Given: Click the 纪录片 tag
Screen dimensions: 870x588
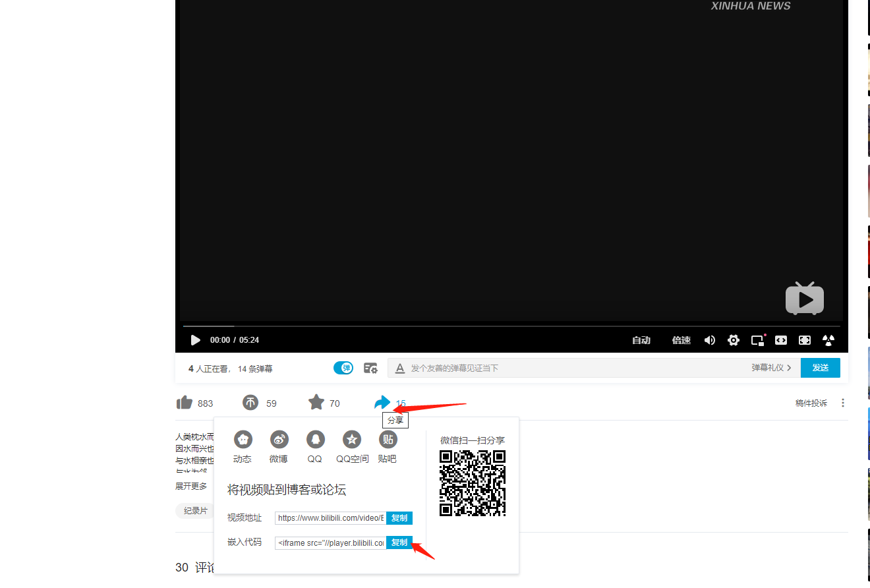Looking at the screenshot, I should point(195,511).
